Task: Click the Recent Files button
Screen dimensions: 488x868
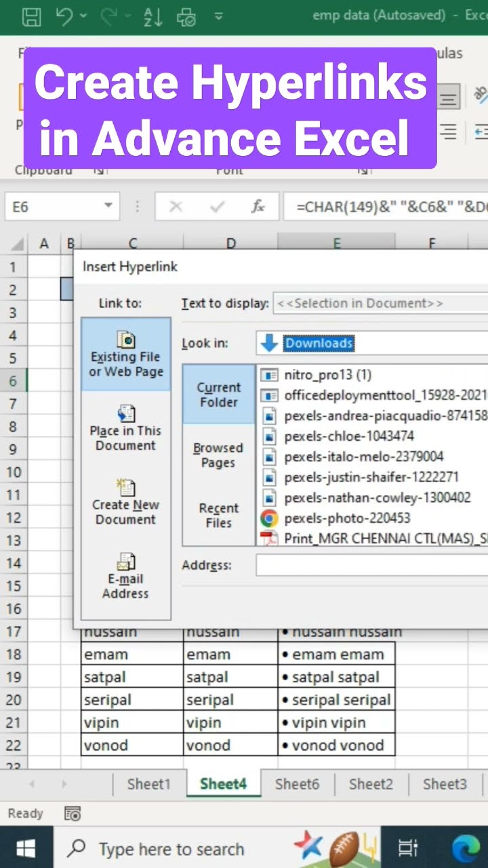Action: 218,515
